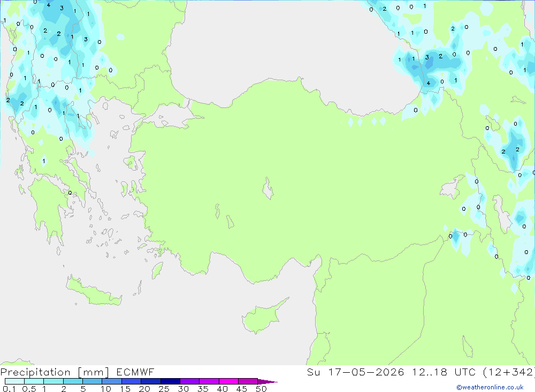Select the 15–20 mm royal blue legend swatch
Viewport: 535px width, 392px height.
[132, 381]
